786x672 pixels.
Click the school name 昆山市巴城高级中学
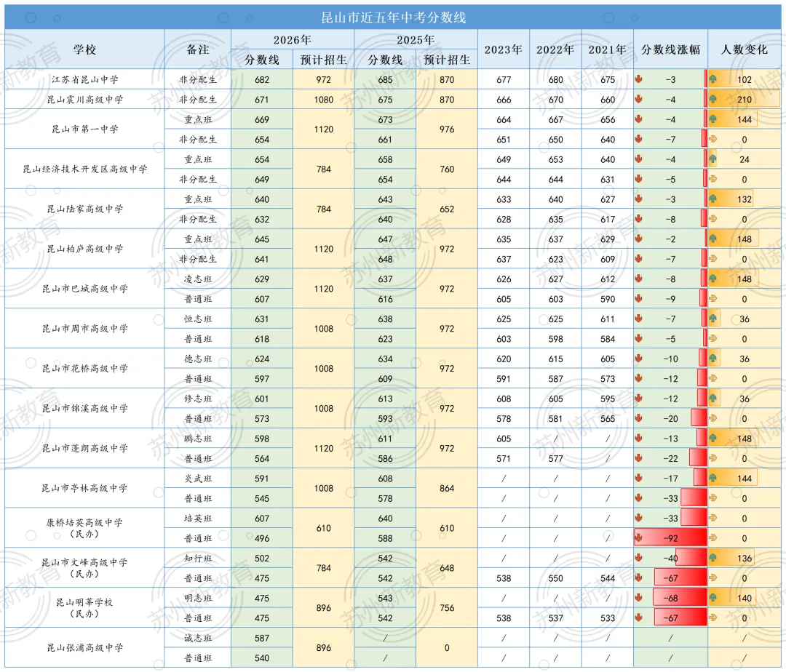[x=84, y=289]
